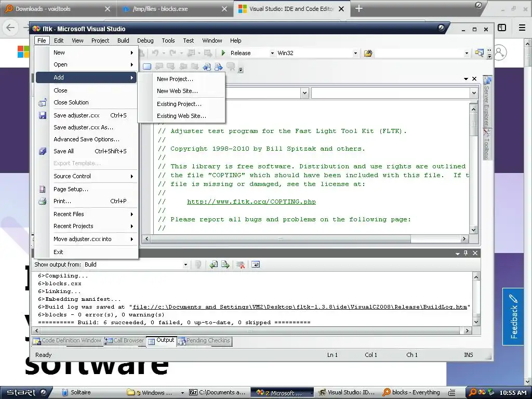Click the green Start Debugging play icon
532x399 pixels.
tap(223, 53)
